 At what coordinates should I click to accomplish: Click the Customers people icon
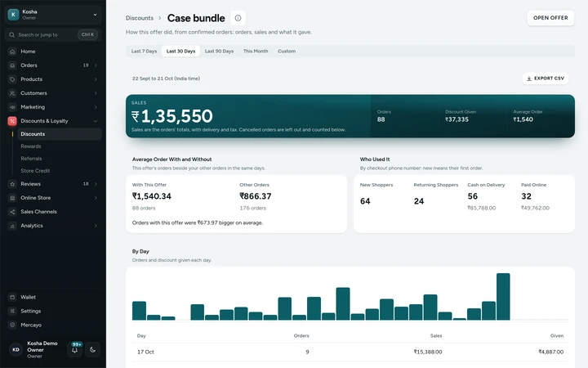[12, 93]
